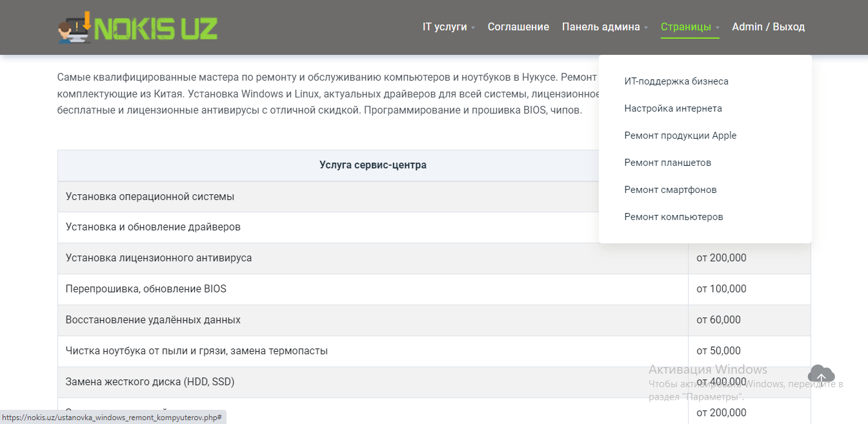Viewport: 868px width, 424px height.
Task: Open Ремонт продукции Apple page
Action: pos(680,136)
